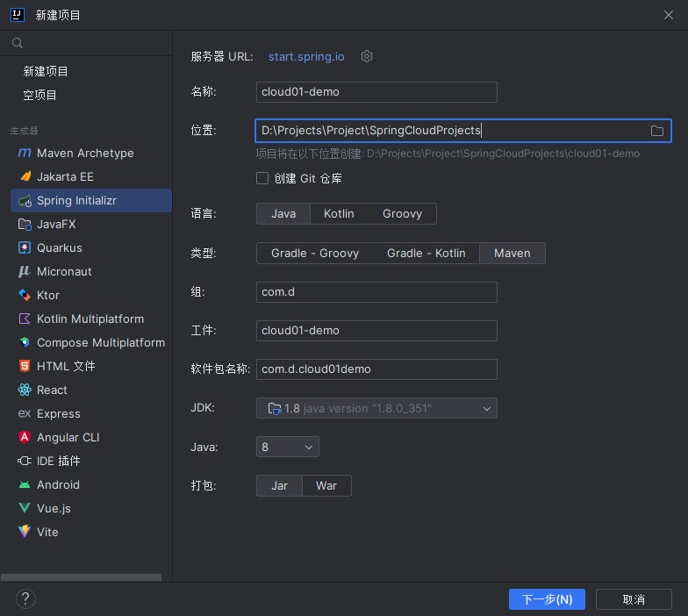Click the 工件 field with cloud01-demo
Viewport: 688px width, 616px height.
[376, 331]
